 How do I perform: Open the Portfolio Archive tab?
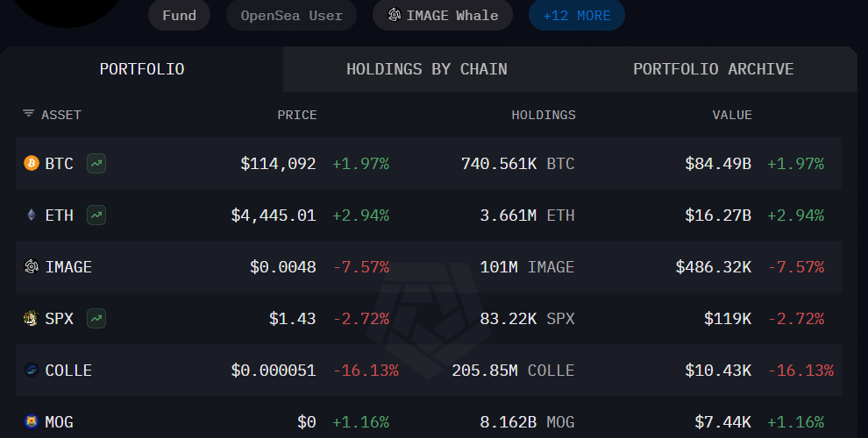[x=713, y=69]
